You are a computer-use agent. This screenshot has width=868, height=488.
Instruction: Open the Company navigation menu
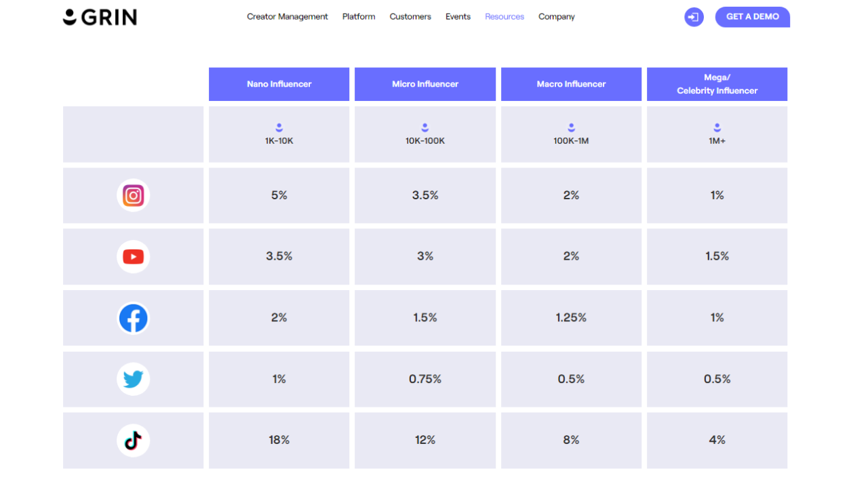point(557,17)
